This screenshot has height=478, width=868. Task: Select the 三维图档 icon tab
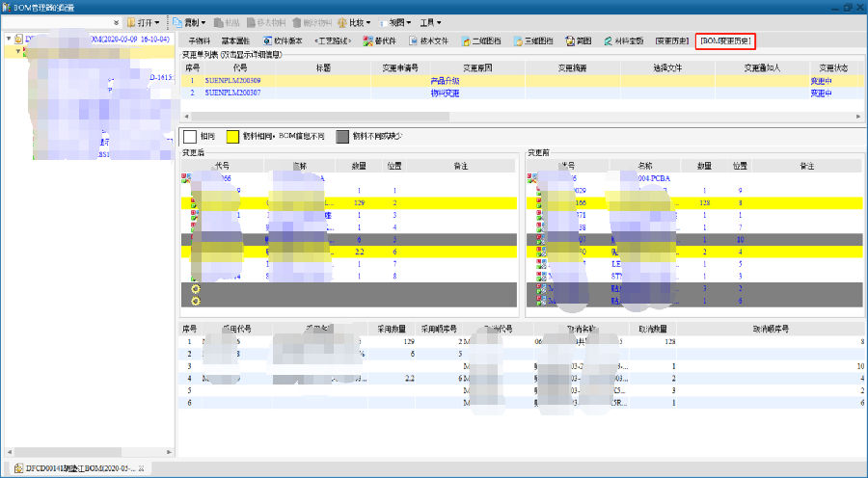pos(519,41)
